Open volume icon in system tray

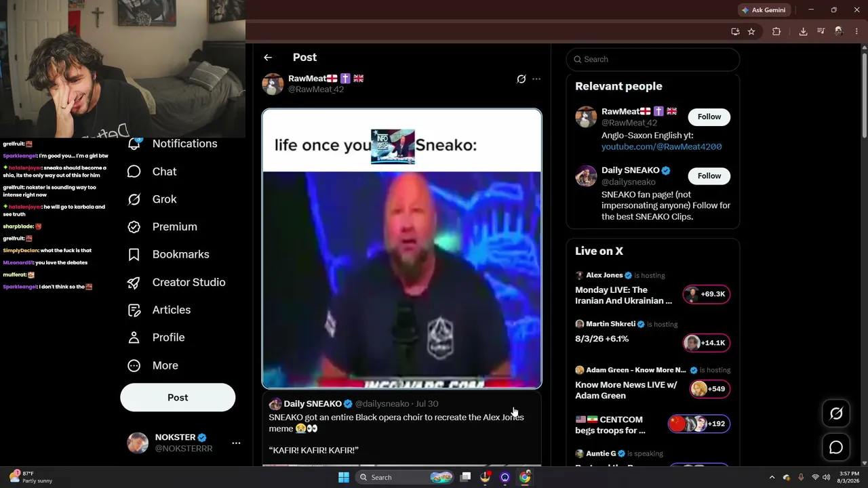click(826, 477)
